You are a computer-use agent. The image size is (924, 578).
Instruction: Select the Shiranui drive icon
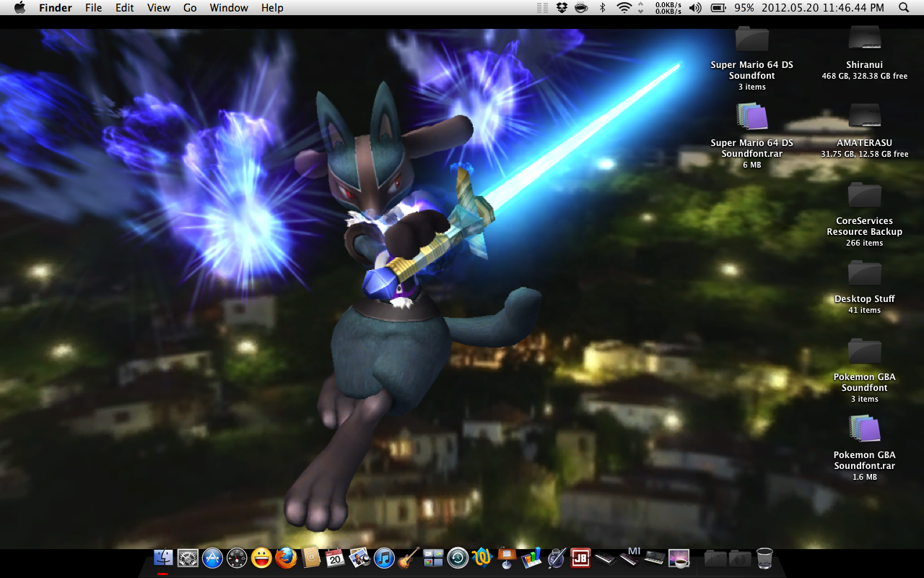click(x=864, y=38)
